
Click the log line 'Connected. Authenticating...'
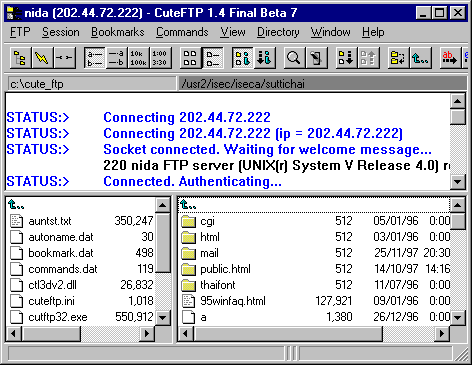coord(192,182)
